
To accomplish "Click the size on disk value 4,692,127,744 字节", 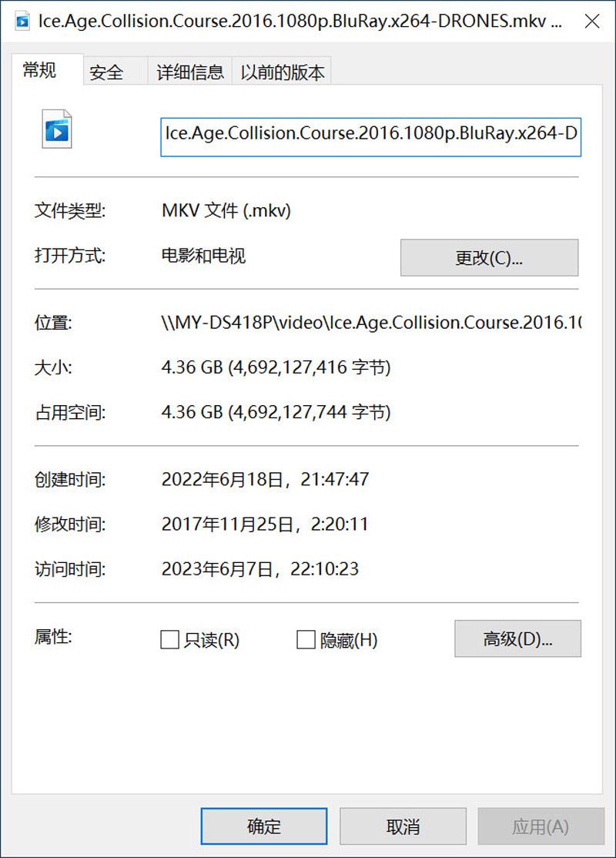I will [276, 412].
